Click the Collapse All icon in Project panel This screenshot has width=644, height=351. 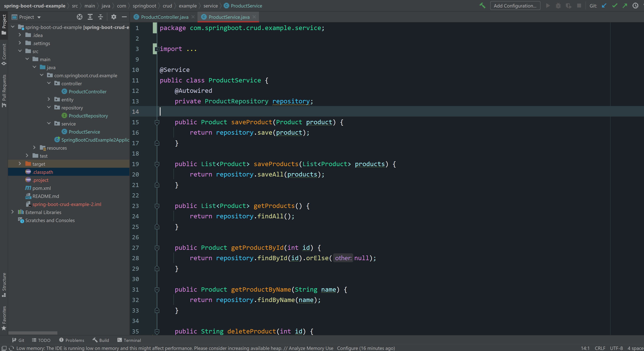click(x=100, y=17)
